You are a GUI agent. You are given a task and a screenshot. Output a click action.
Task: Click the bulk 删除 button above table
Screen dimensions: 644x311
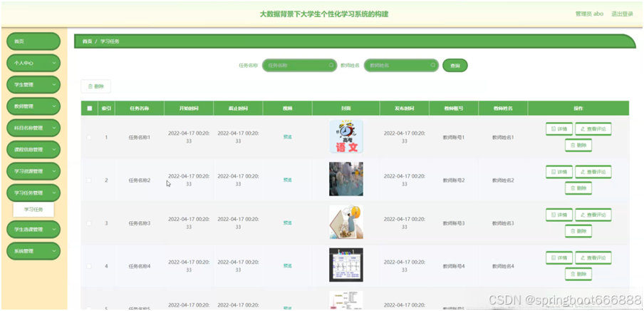(95, 86)
